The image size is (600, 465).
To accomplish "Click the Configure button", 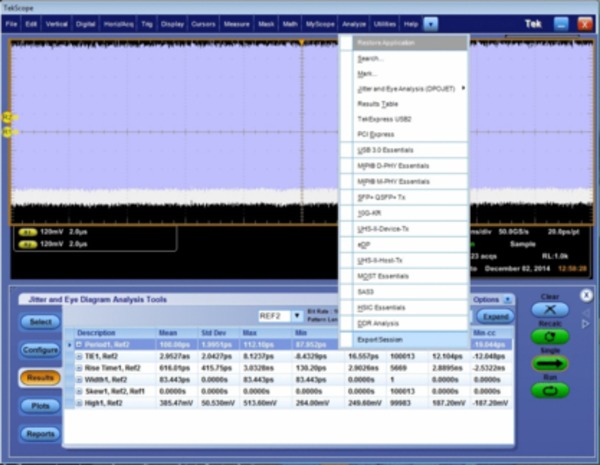I will (40, 350).
